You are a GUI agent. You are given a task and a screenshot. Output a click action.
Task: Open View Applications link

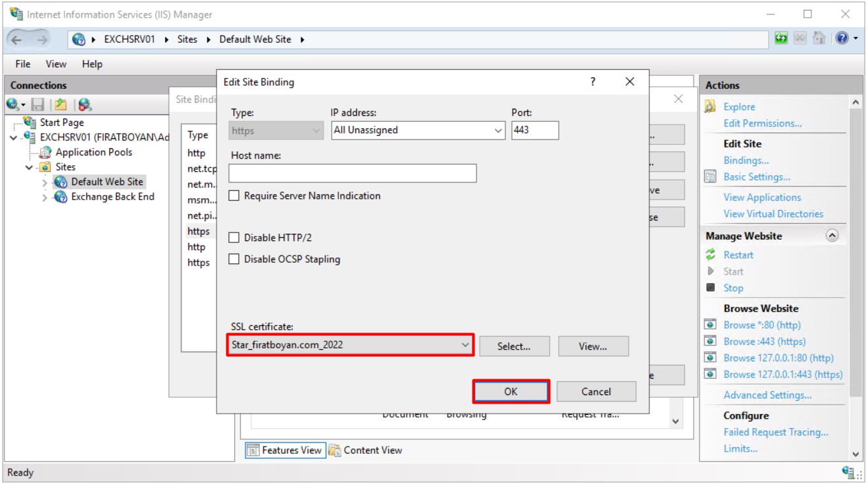(x=762, y=197)
